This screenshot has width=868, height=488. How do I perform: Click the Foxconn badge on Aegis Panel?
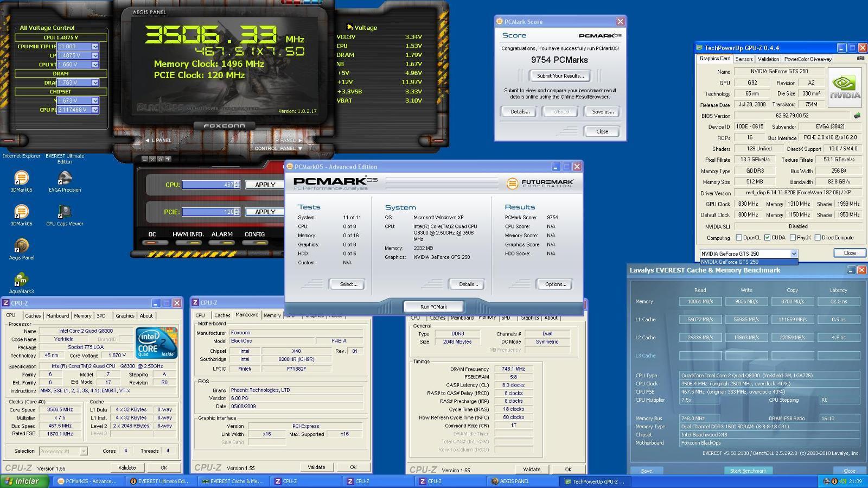click(x=224, y=126)
